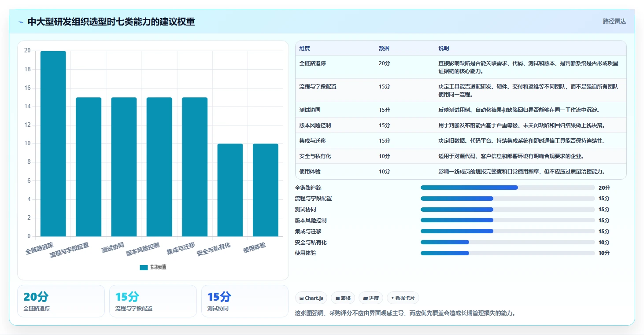Click the 版本风险控制 bar in the chart
This screenshot has height=335, width=644.
[159, 167]
